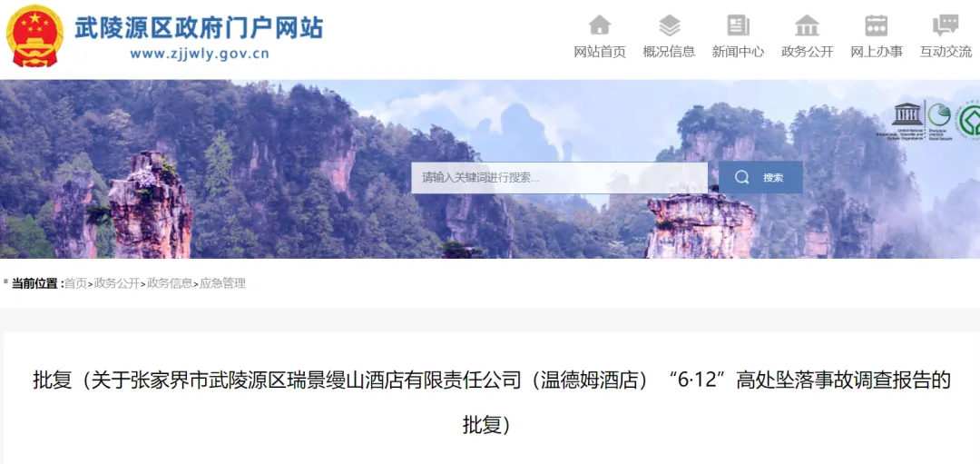Click the 武陵源区政府门户网站 site title
The image size is (980, 464).
199,27
